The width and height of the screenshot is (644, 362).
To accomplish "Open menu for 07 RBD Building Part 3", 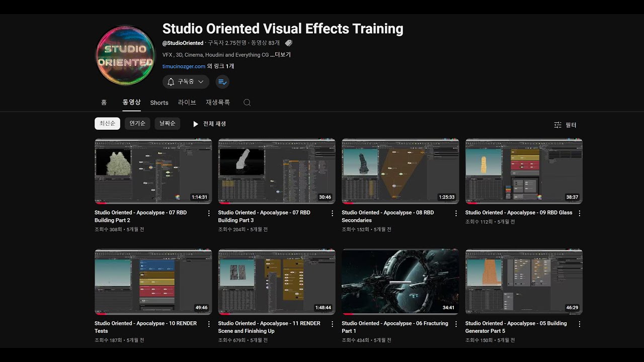I will (x=332, y=213).
